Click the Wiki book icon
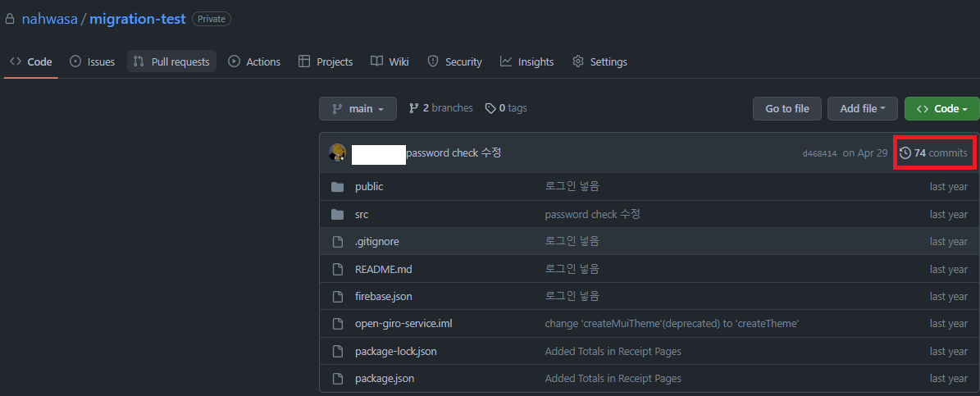The width and height of the screenshot is (980, 396). pyautogui.click(x=376, y=61)
